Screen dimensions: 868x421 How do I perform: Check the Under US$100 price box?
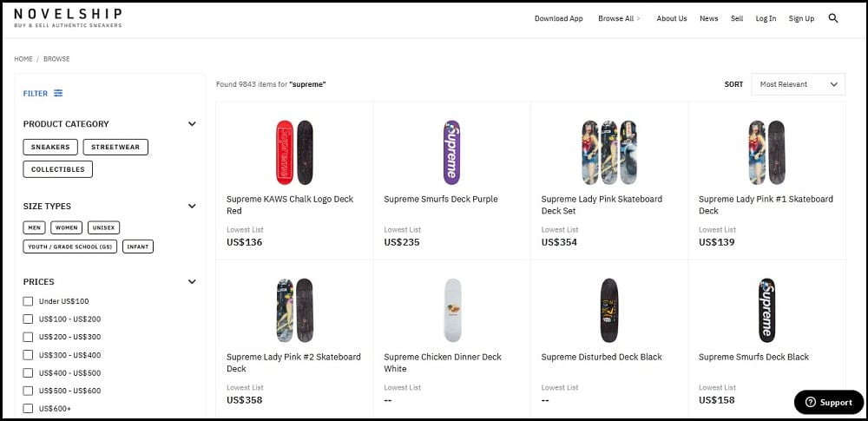tap(28, 301)
